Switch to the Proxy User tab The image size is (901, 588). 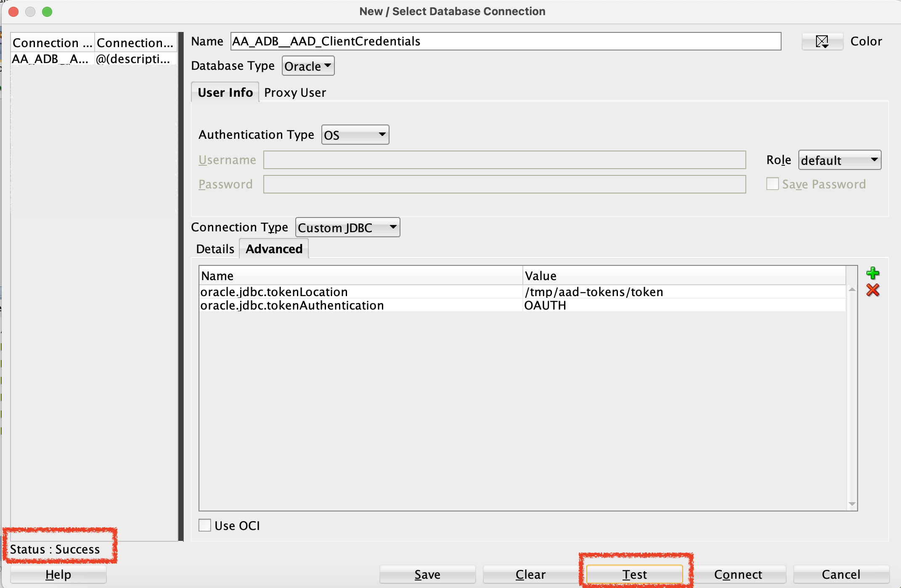coord(294,93)
